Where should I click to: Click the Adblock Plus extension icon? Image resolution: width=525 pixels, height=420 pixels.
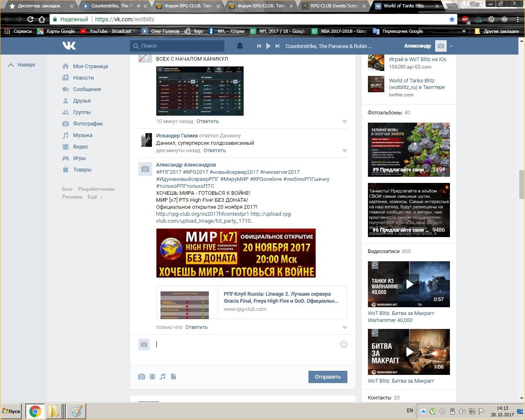coord(465,19)
